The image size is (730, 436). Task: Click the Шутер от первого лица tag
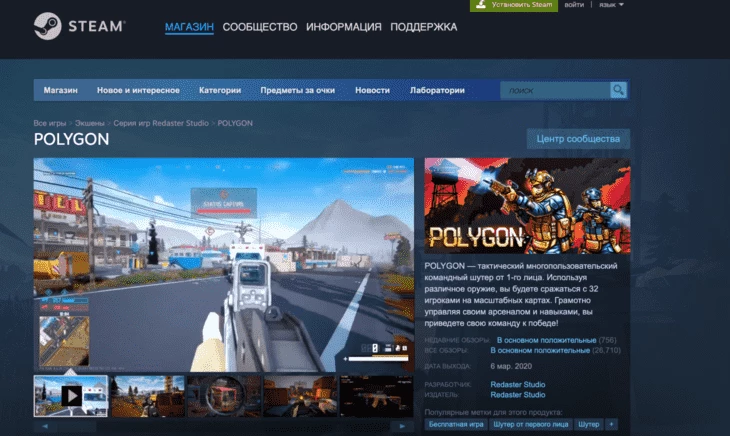click(x=531, y=424)
